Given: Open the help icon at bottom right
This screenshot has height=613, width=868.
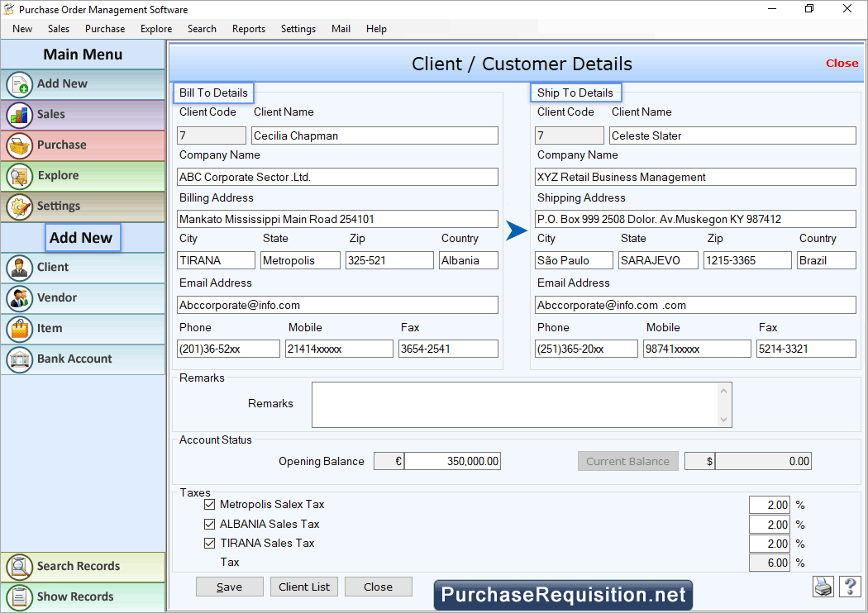Looking at the screenshot, I should 850,587.
